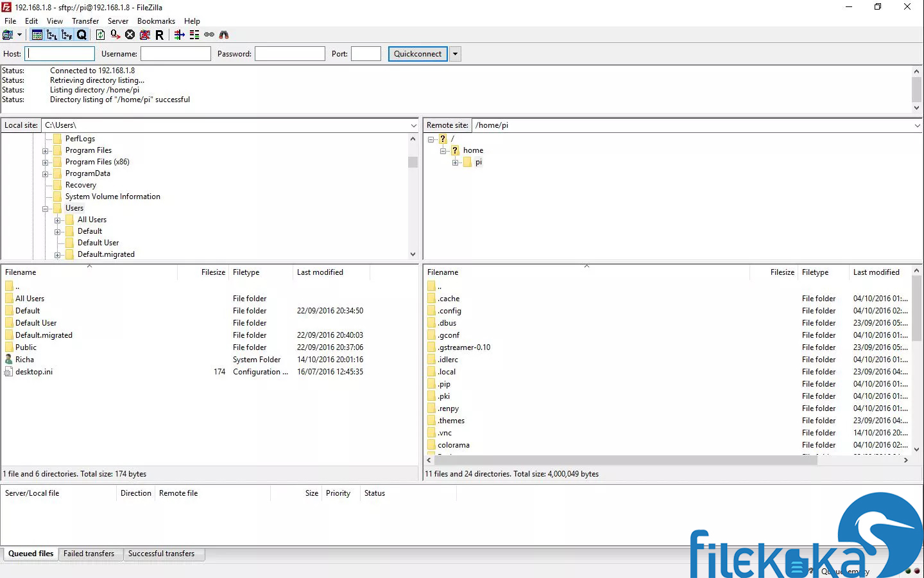Refresh the file and folder lists
924x578 pixels.
(100, 35)
